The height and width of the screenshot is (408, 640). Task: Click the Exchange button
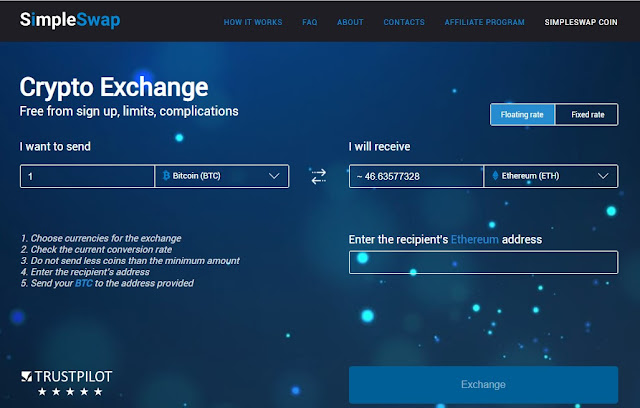click(x=483, y=385)
